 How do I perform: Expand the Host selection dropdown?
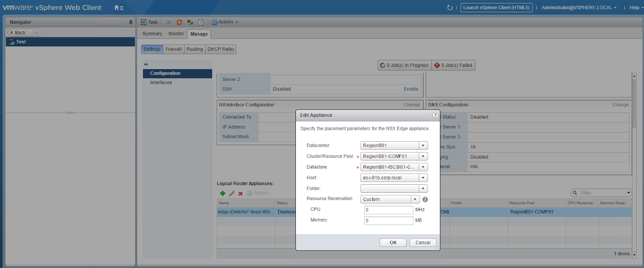point(423,178)
